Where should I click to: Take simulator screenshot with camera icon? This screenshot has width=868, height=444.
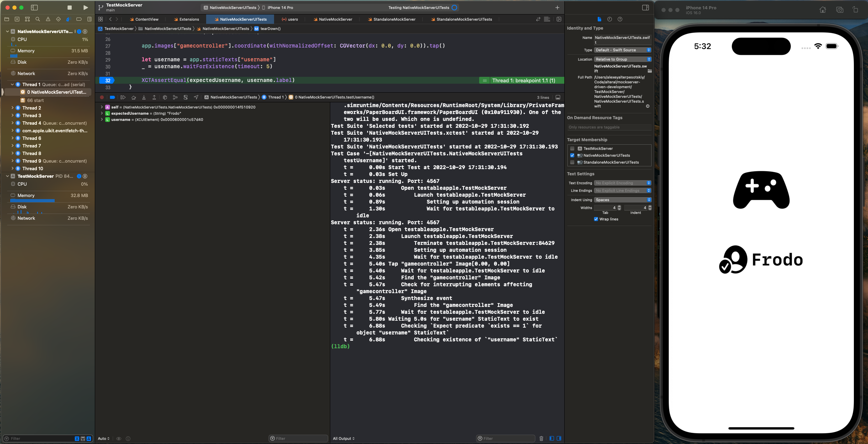[840, 10]
